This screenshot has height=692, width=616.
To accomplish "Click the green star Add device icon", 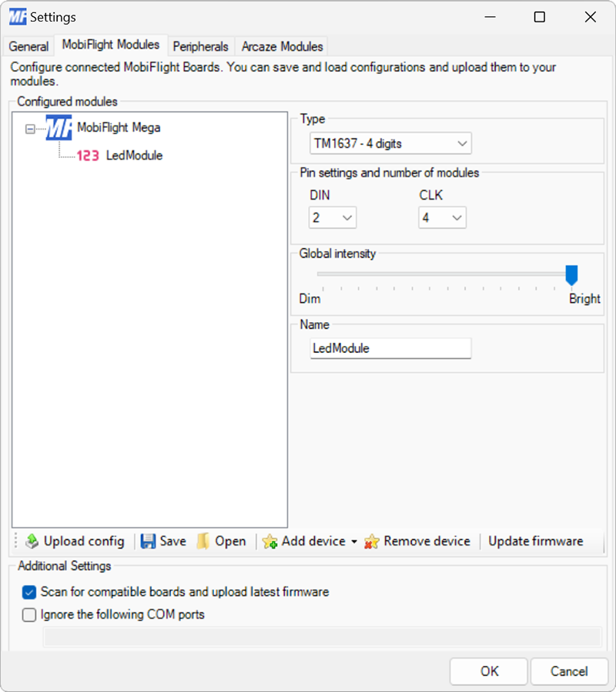I will coord(269,541).
